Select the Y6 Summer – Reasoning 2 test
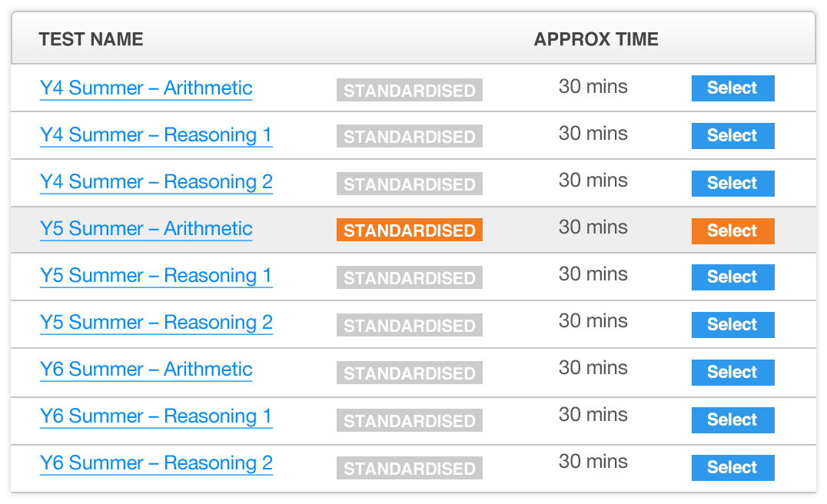827x504 pixels. point(732,467)
